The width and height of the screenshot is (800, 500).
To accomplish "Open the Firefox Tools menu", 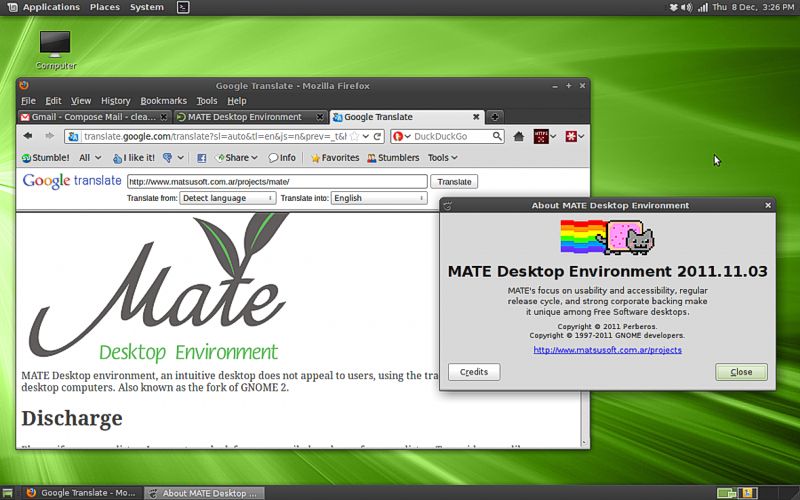I will (207, 101).
